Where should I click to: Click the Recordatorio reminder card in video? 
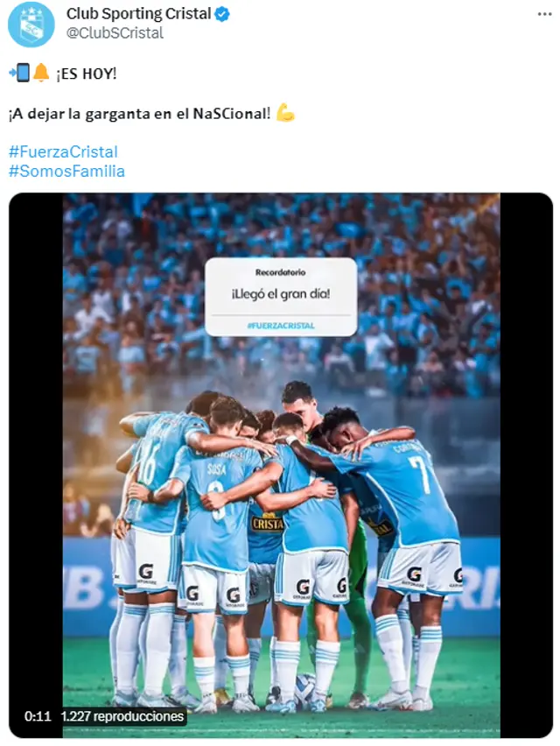click(281, 297)
